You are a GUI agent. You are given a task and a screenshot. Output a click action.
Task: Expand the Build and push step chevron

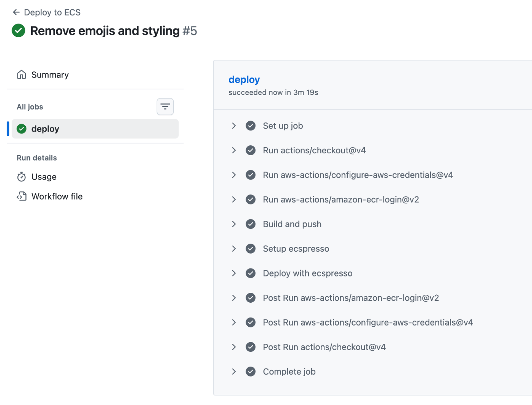tap(234, 224)
